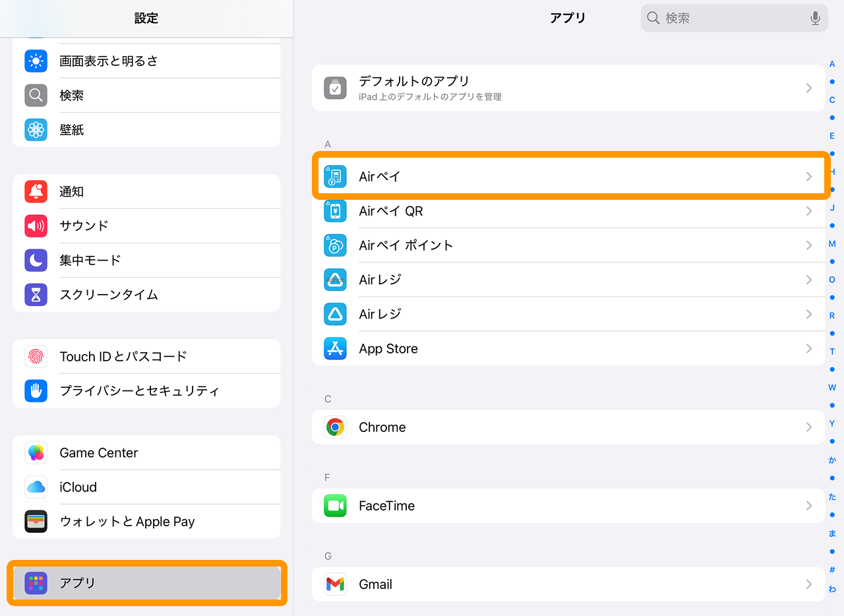
Task: Tap the microphone icon in search field
Action: point(815,18)
